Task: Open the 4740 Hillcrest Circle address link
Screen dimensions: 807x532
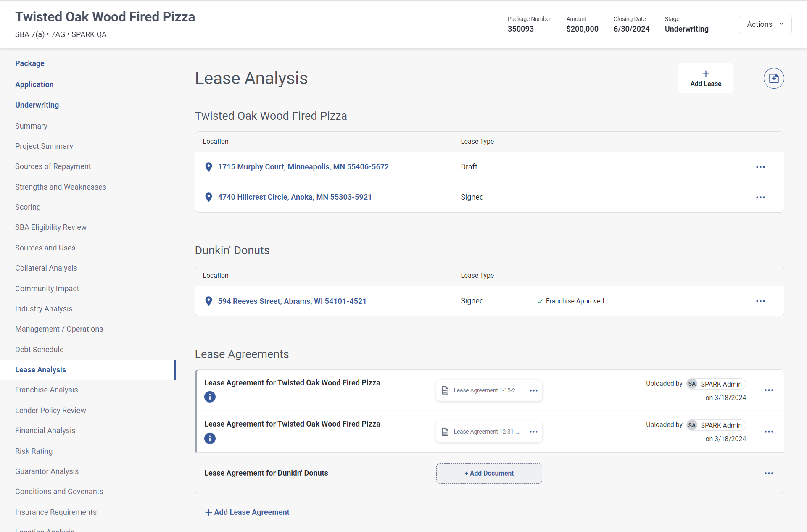Action: [x=295, y=197]
